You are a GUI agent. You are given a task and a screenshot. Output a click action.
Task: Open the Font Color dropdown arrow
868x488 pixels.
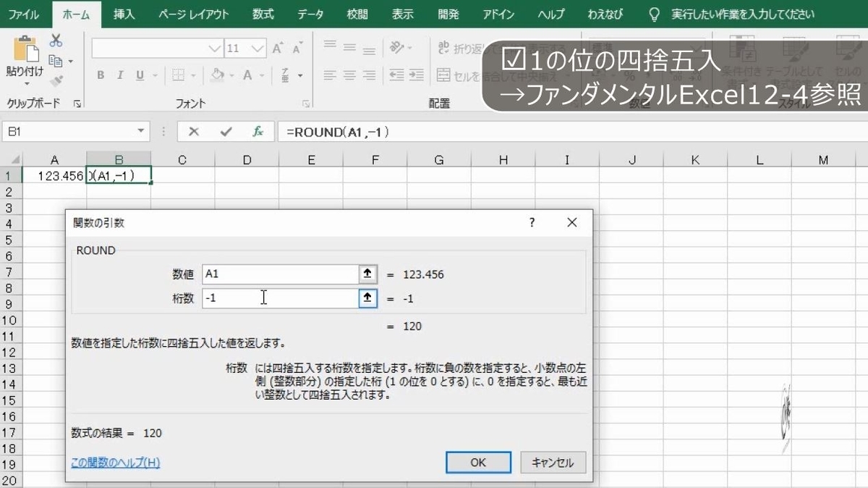pos(262,75)
